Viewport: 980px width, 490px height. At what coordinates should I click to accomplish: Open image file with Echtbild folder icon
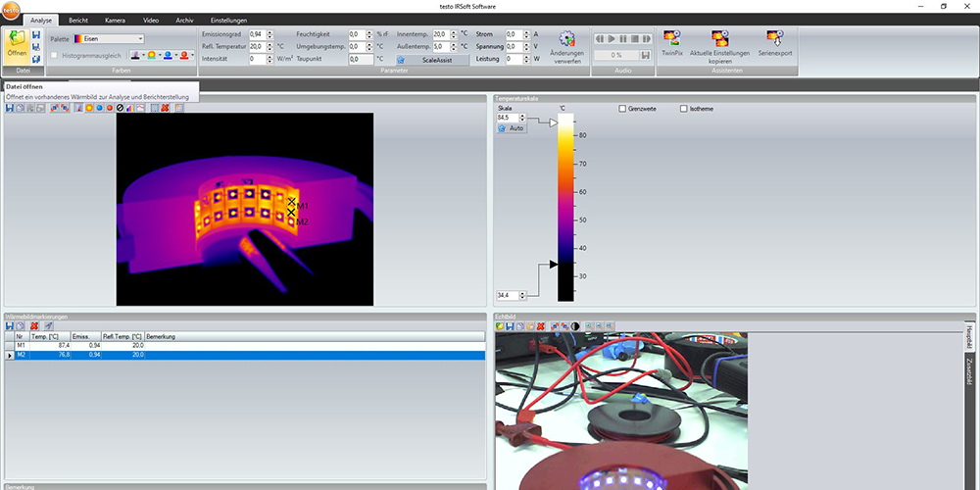point(500,326)
